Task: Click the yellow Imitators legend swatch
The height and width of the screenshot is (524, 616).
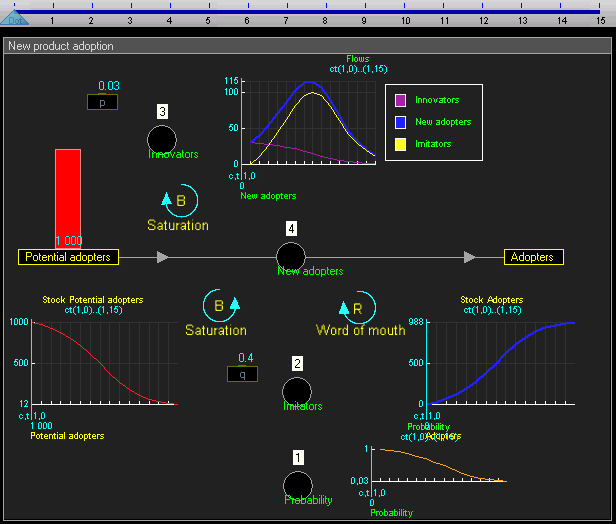Action: click(400, 144)
